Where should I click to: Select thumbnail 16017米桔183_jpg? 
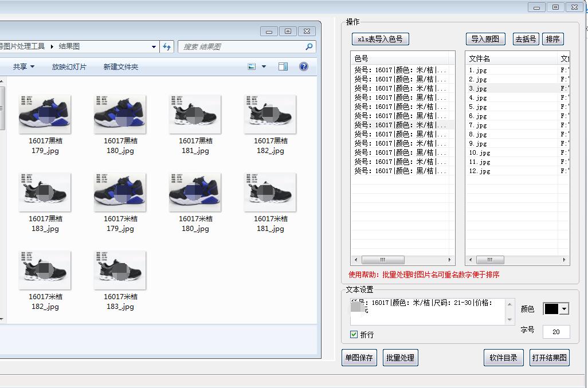click(120, 281)
